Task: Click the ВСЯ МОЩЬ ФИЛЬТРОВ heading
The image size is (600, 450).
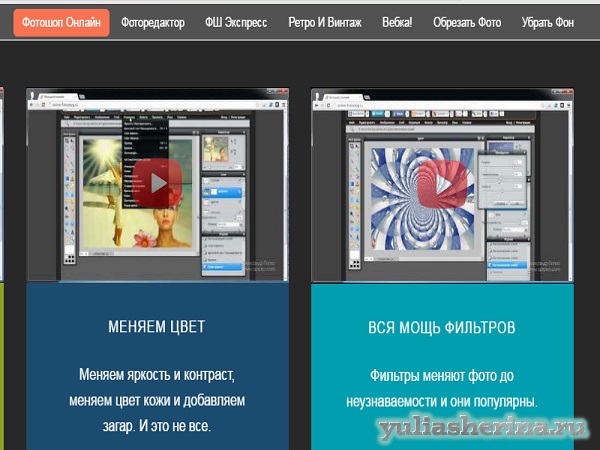Action: click(442, 327)
